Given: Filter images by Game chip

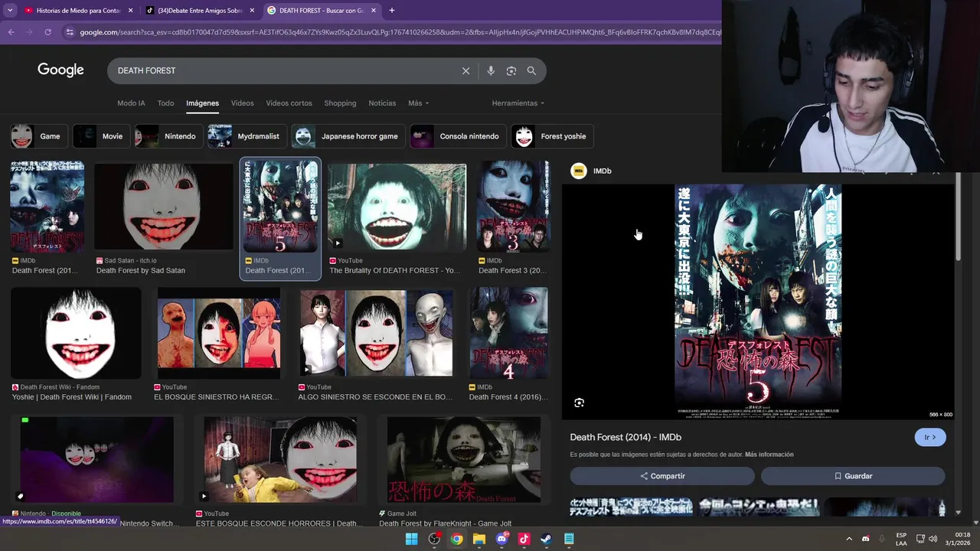Looking at the screenshot, I should [39, 136].
